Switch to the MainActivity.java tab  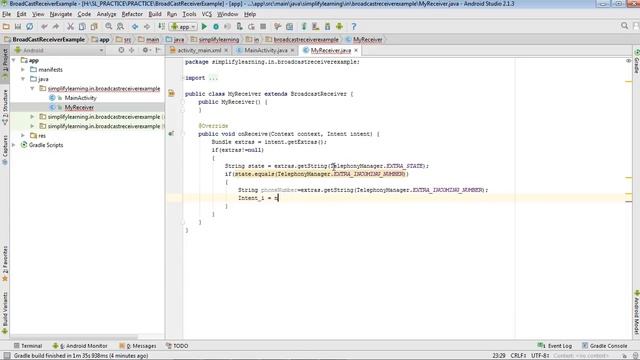pos(266,50)
